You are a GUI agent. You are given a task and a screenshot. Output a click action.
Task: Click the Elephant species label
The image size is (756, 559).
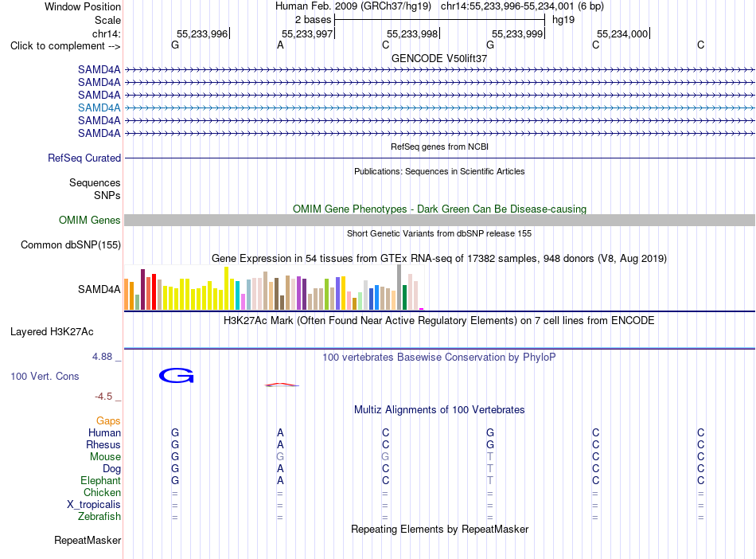point(100,480)
